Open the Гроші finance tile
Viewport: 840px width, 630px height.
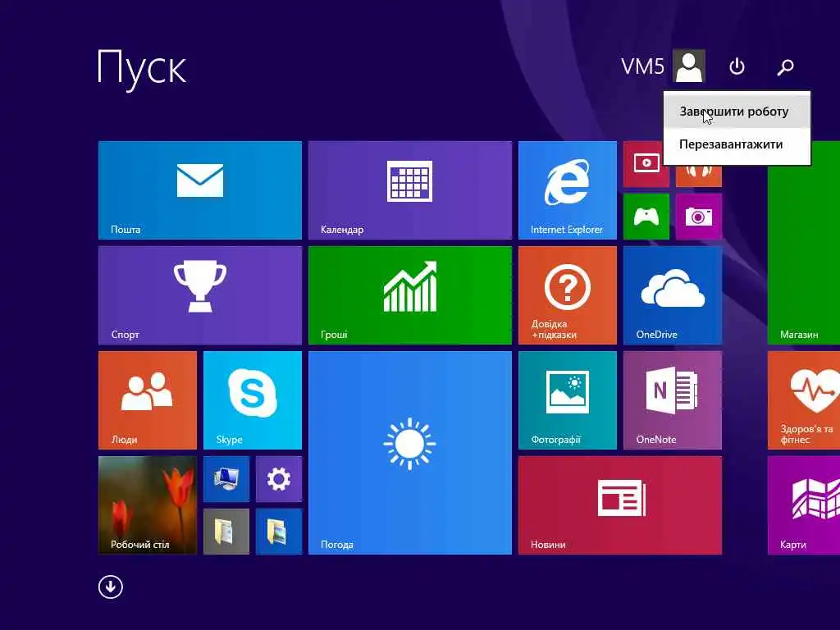point(410,295)
